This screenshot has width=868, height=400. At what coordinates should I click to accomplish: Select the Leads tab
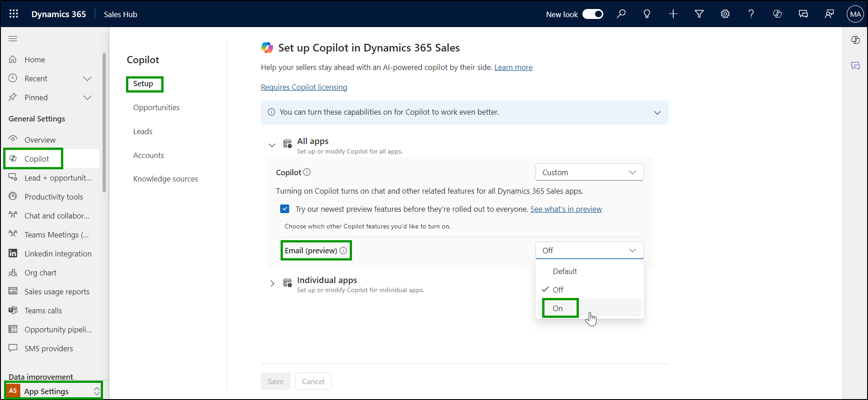coord(143,131)
